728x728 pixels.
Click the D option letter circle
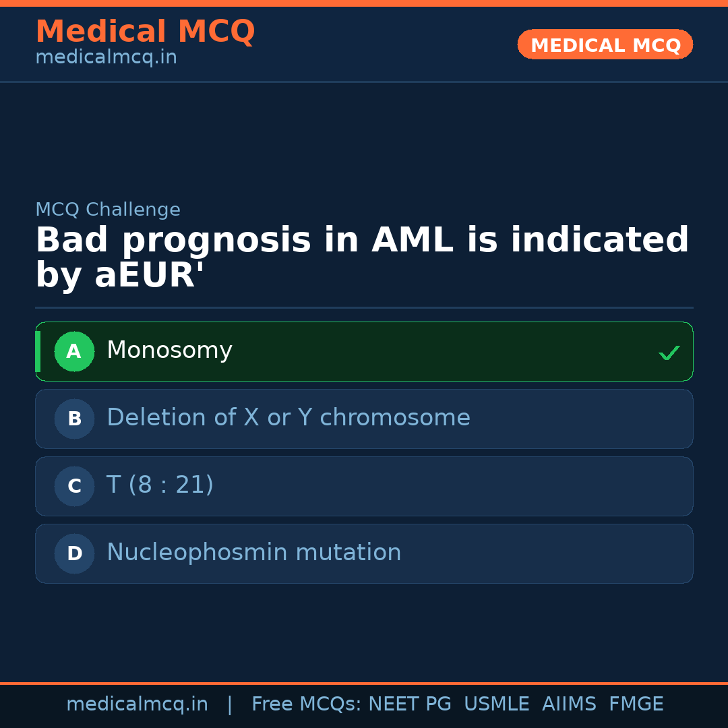[x=74, y=553]
